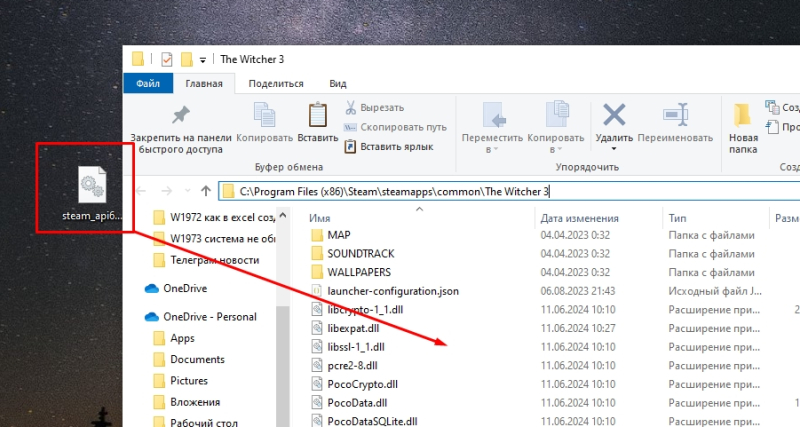
Task: Open 'W1973 система не об' folder in sidebar
Action: click(x=214, y=239)
